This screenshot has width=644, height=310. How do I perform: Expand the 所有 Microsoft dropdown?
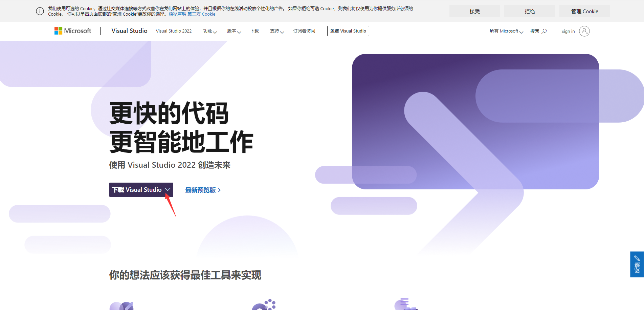(x=506, y=31)
